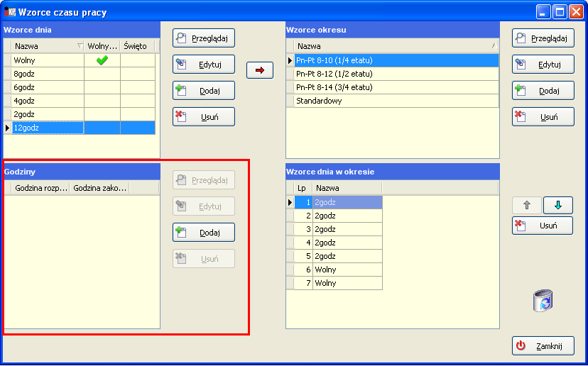Click Edytuj button beside Wzorce okresu

543,65
